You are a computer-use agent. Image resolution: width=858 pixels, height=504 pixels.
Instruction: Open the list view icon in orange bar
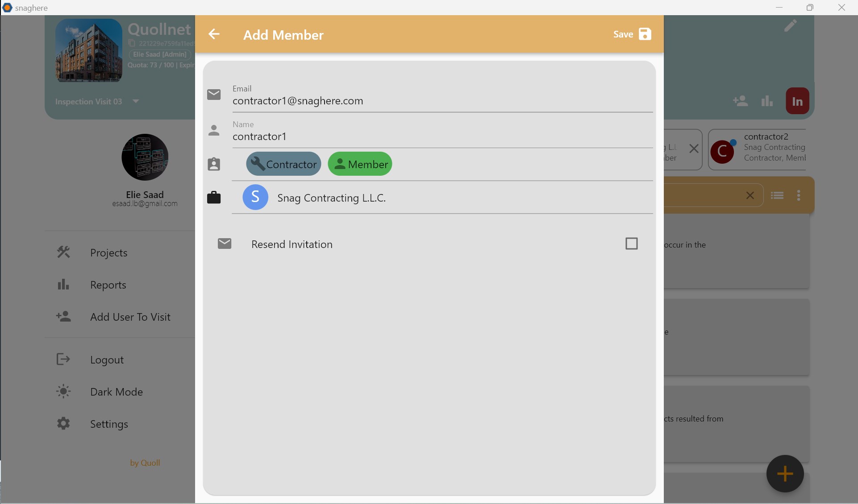[x=777, y=195]
